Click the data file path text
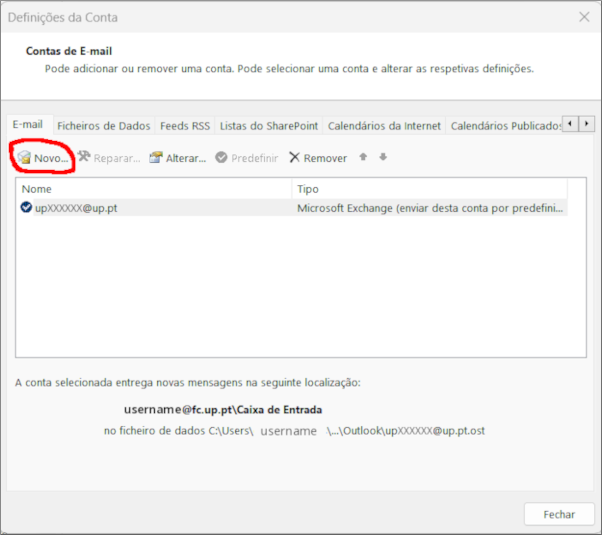The image size is (602, 535). (x=294, y=431)
